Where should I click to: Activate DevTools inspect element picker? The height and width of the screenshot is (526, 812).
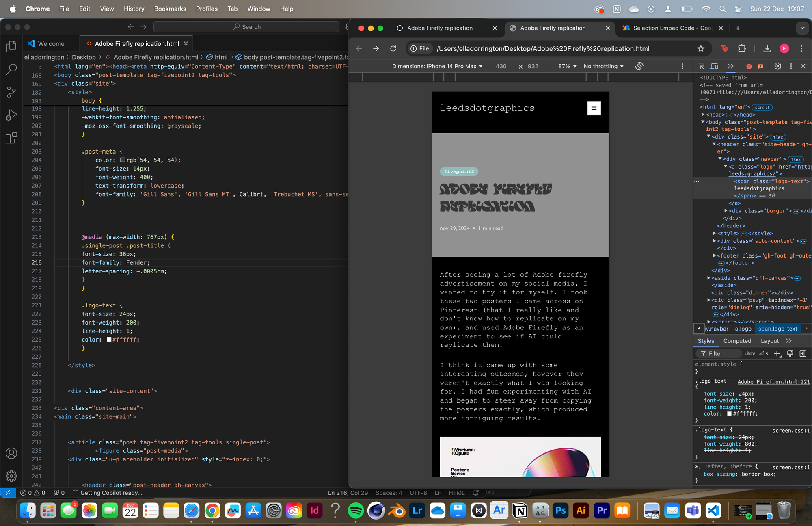pos(701,66)
